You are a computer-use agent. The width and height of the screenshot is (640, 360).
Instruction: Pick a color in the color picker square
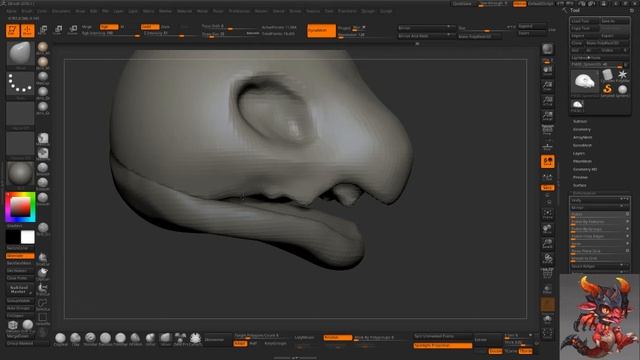(x=20, y=207)
